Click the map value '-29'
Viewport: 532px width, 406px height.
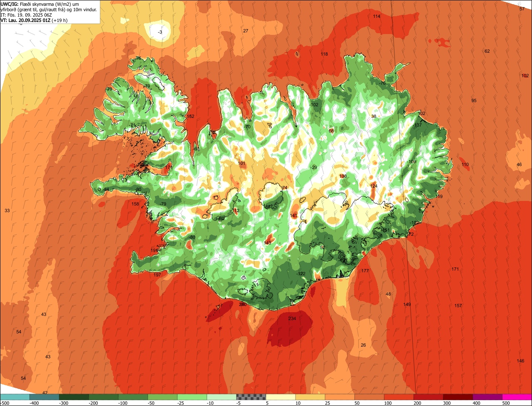pyautogui.click(x=314, y=167)
